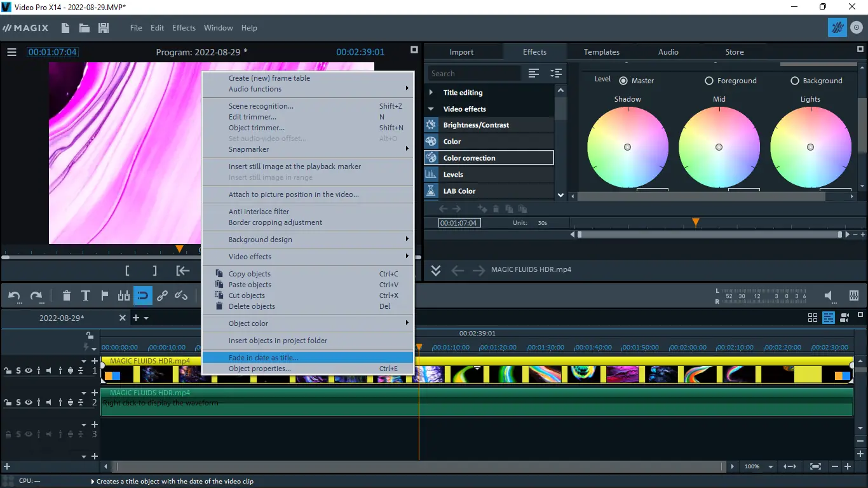Screen dimensions: 868x488
Task: Expand the Title editing category
Action: [x=431, y=93]
